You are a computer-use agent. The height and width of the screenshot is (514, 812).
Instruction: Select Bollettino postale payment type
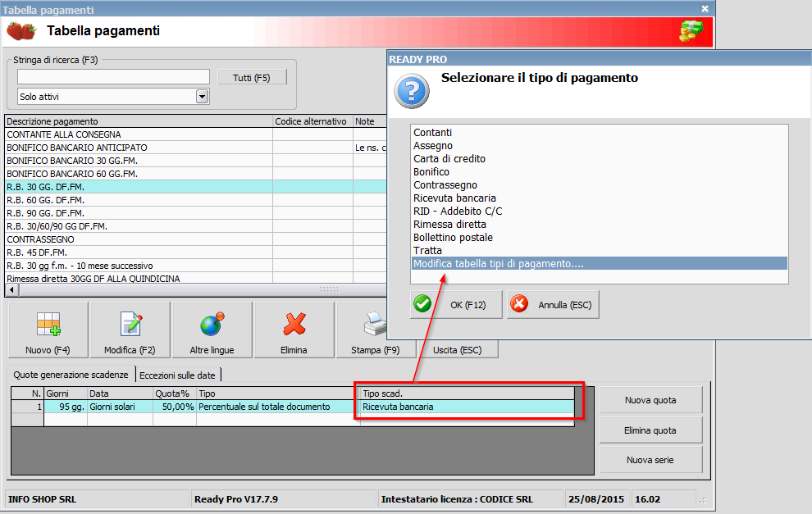(600, 237)
